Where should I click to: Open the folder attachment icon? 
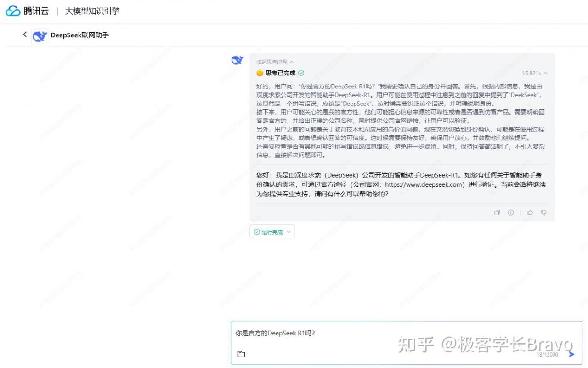(241, 354)
